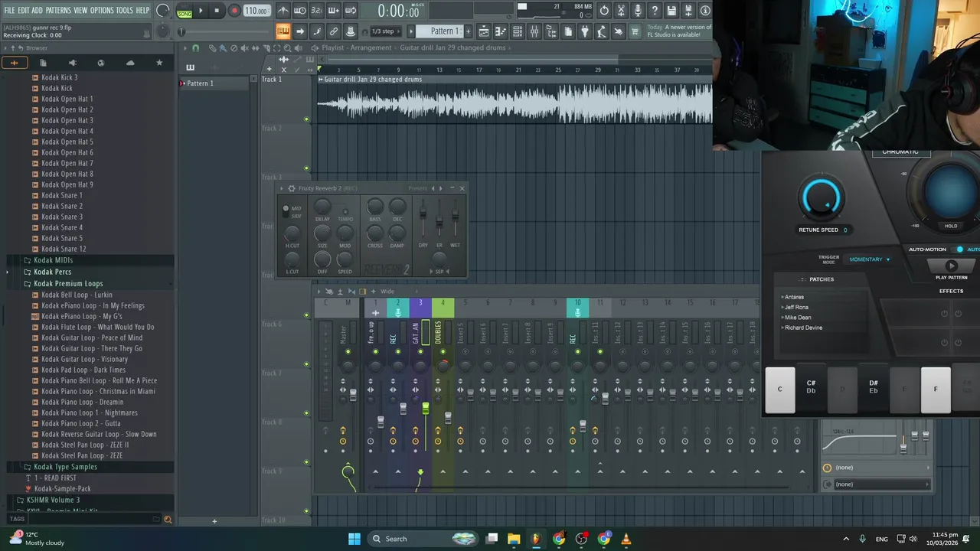Toggle TEMPO button in Fruity Reeverb 2

pos(345,211)
